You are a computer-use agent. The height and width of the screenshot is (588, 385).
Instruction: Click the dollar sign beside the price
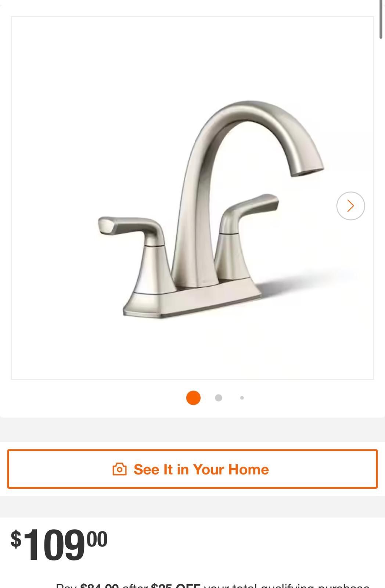(x=16, y=539)
